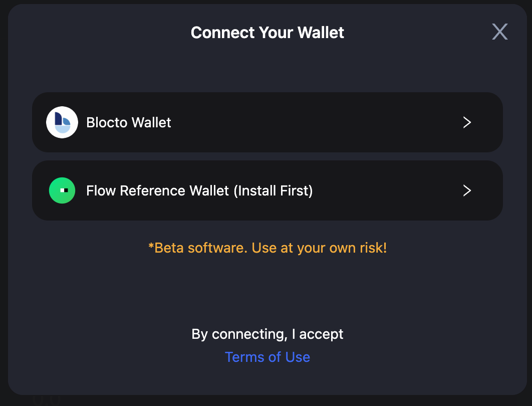Click the green Flow Reference Wallet logo
This screenshot has height=406, width=532.
click(62, 190)
